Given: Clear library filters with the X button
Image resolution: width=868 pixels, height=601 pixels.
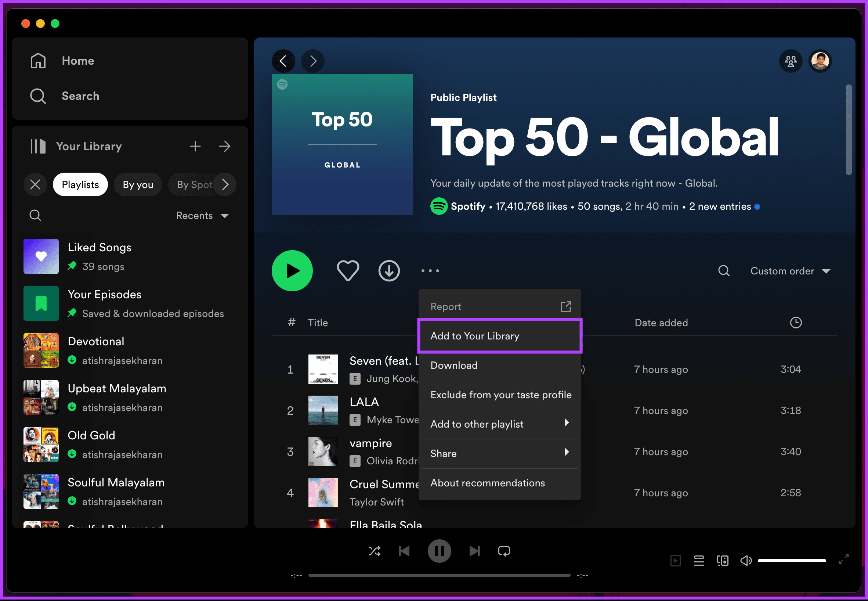Looking at the screenshot, I should 35,184.
